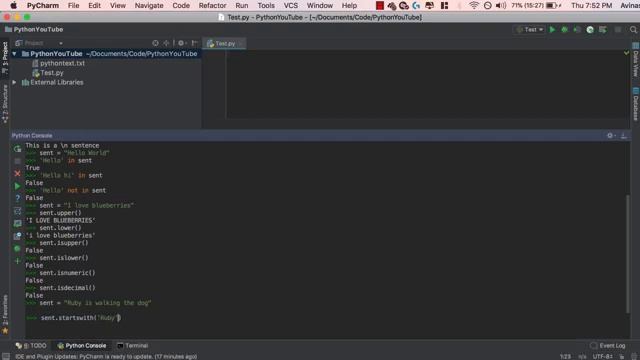Open Python Console settings gear
640x360 pixels.
pyautogui.click(x=611, y=136)
